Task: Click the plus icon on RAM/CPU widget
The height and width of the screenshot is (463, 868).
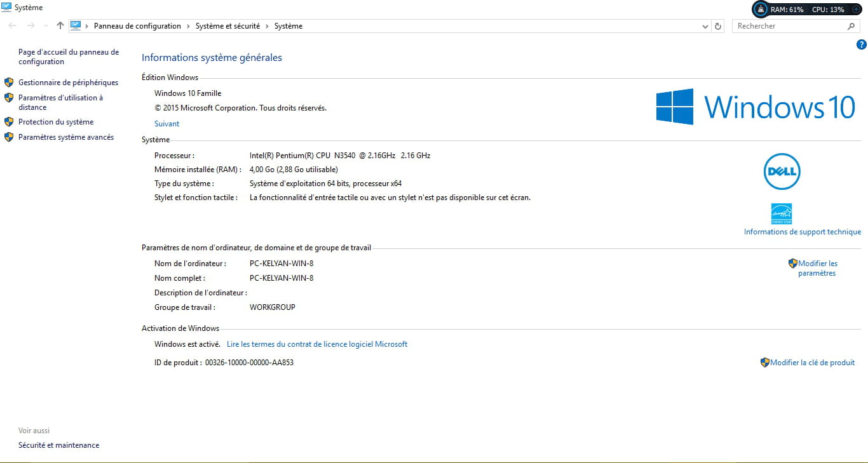Action: pyautogui.click(x=856, y=10)
